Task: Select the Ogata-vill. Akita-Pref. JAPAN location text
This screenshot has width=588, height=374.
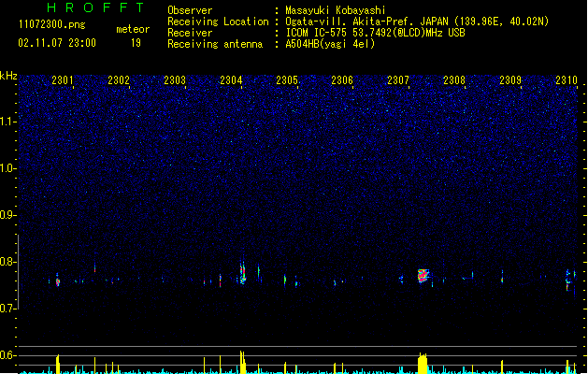Action: [x=417, y=22]
